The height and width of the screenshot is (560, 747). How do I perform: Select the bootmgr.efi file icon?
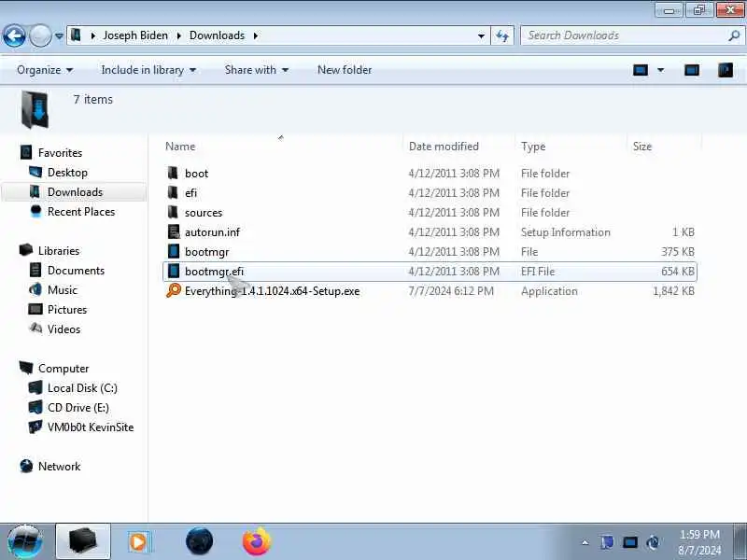[174, 271]
